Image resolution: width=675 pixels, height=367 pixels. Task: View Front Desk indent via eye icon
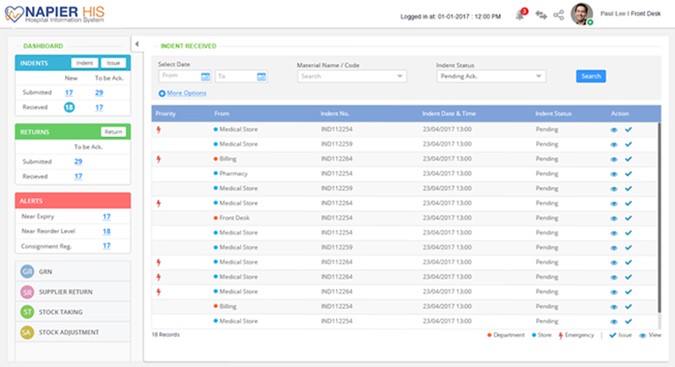tap(614, 218)
